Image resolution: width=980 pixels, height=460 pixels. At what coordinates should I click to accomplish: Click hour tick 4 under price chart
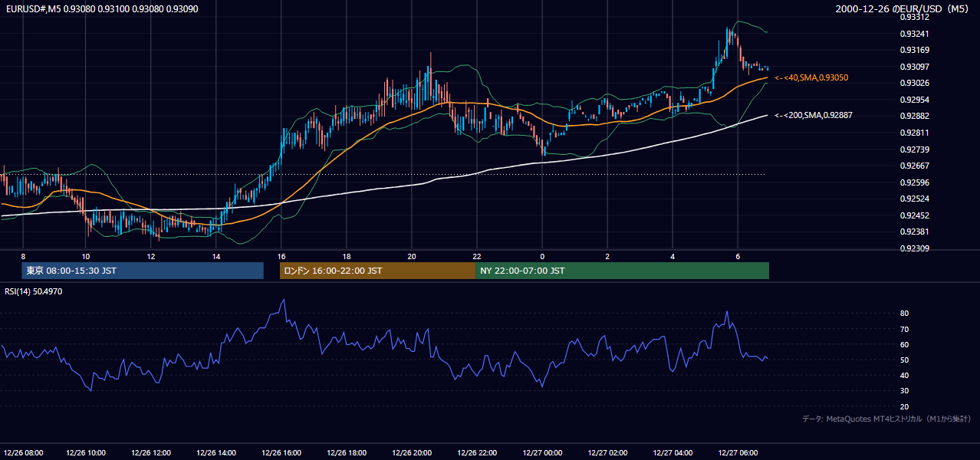[x=673, y=256]
